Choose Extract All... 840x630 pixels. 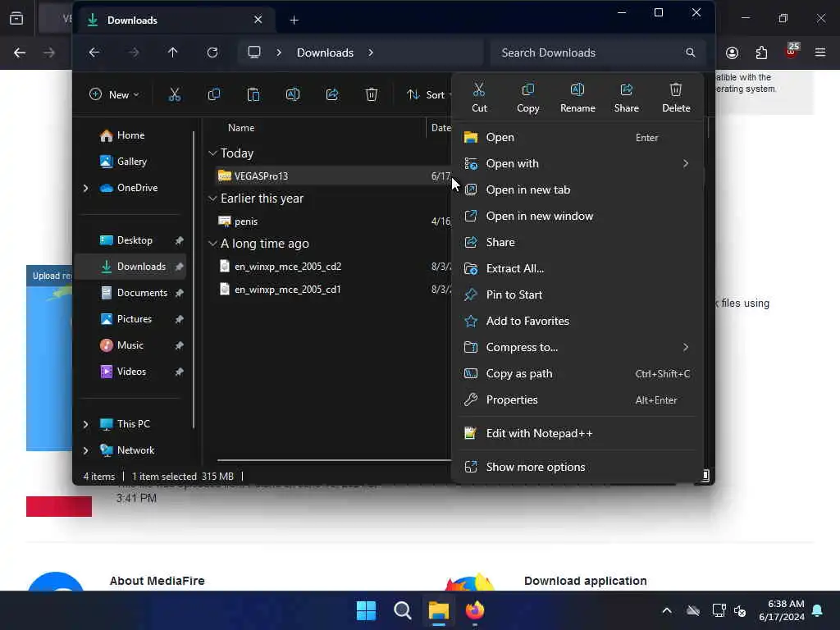[x=577, y=268]
